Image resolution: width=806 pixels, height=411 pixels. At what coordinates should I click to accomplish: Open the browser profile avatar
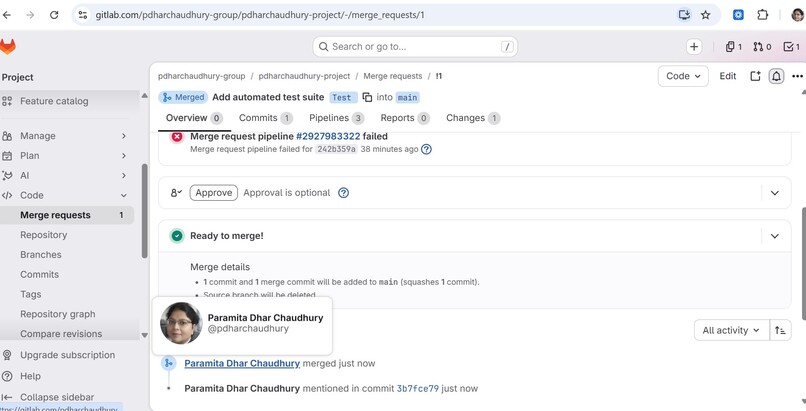tap(797, 15)
